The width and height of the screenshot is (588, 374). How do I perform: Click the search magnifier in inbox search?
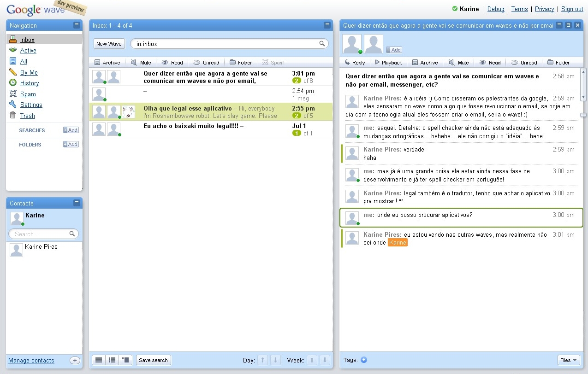322,44
